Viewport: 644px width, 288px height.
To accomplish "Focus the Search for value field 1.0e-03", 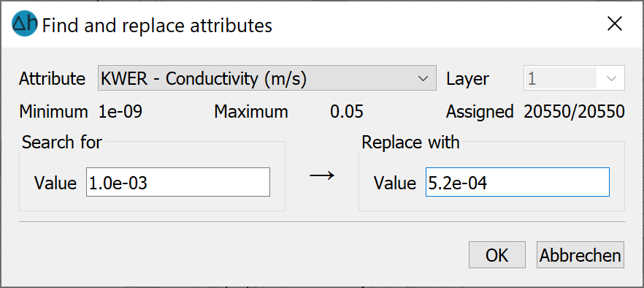I will pyautogui.click(x=178, y=182).
